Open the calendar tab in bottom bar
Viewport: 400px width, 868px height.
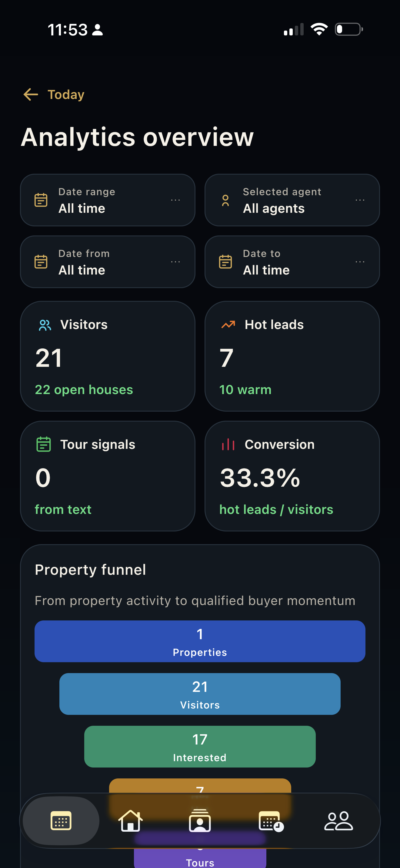click(61, 820)
